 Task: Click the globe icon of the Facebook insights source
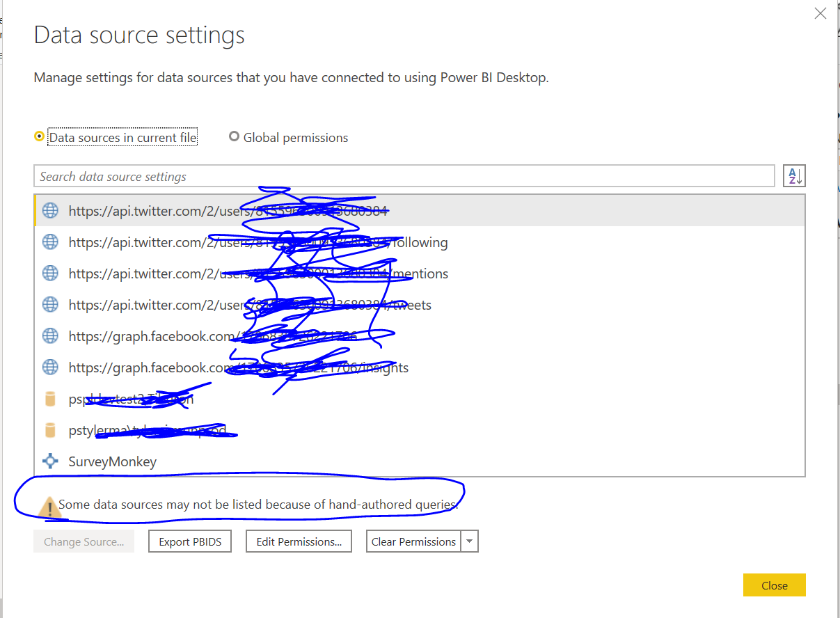point(50,367)
